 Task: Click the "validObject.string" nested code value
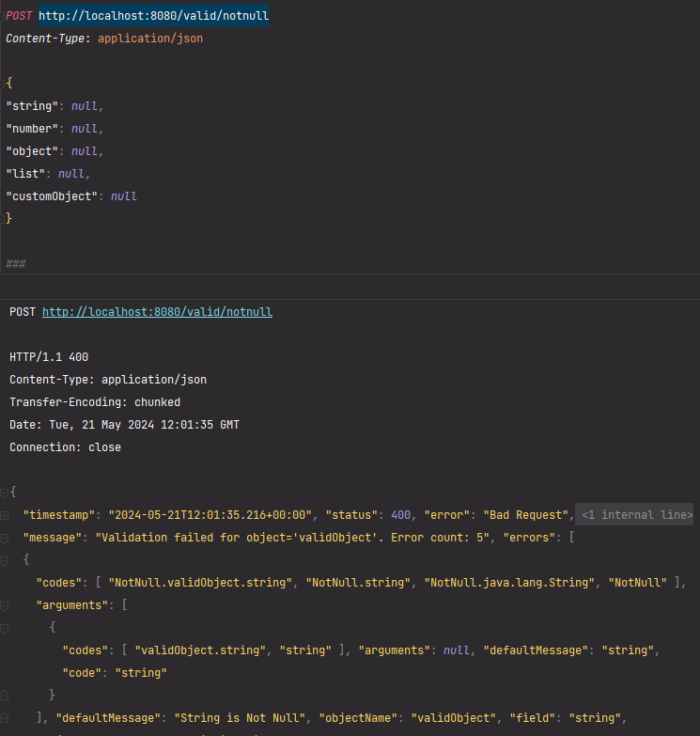point(200,650)
